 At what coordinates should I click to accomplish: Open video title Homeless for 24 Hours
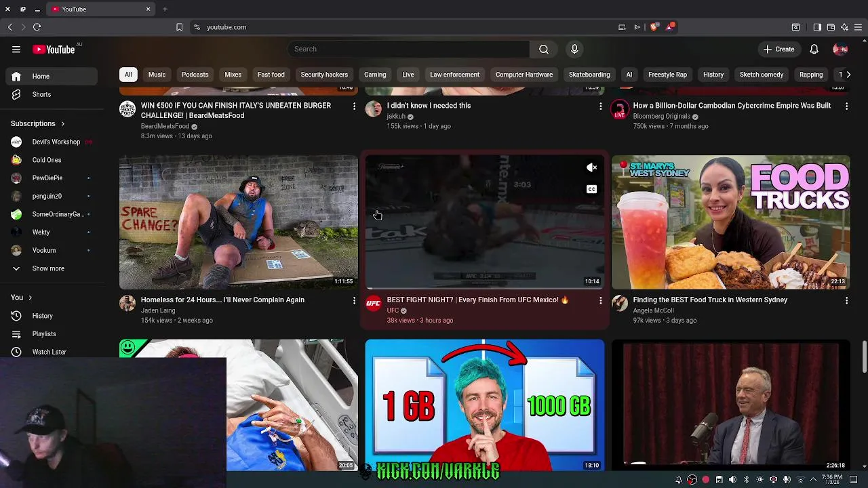pyautogui.click(x=222, y=300)
